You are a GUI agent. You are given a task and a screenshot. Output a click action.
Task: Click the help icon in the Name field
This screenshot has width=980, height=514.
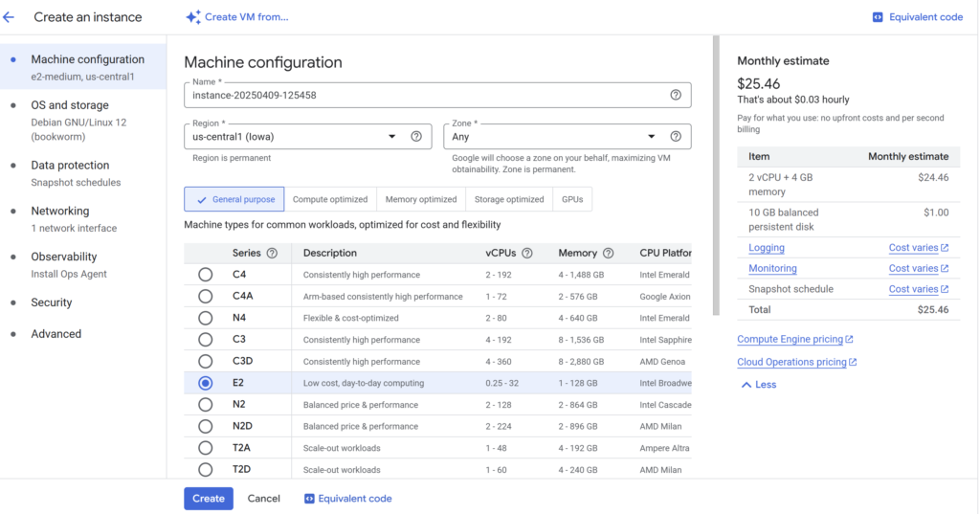click(676, 95)
